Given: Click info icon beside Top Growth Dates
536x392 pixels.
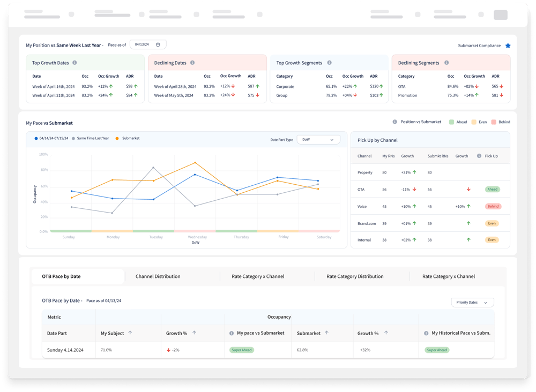Looking at the screenshot, I should [x=75, y=63].
